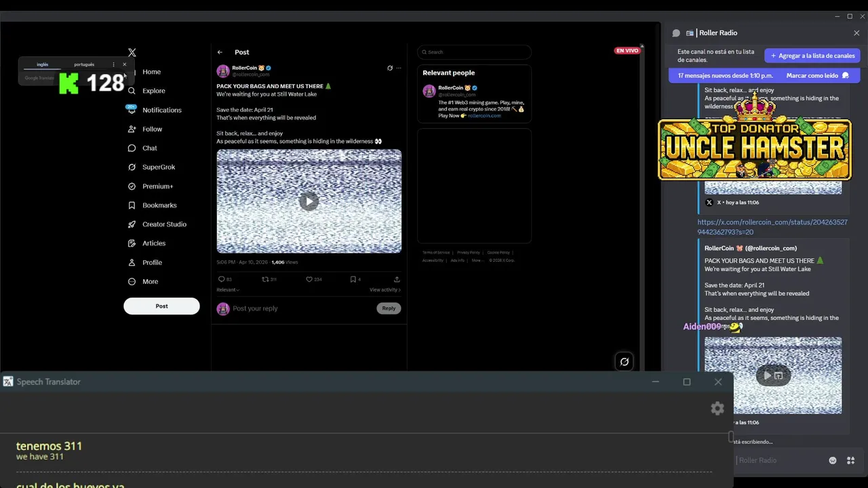Image resolution: width=868 pixels, height=488 pixels.
Task: Click the X Search box
Action: tap(474, 52)
